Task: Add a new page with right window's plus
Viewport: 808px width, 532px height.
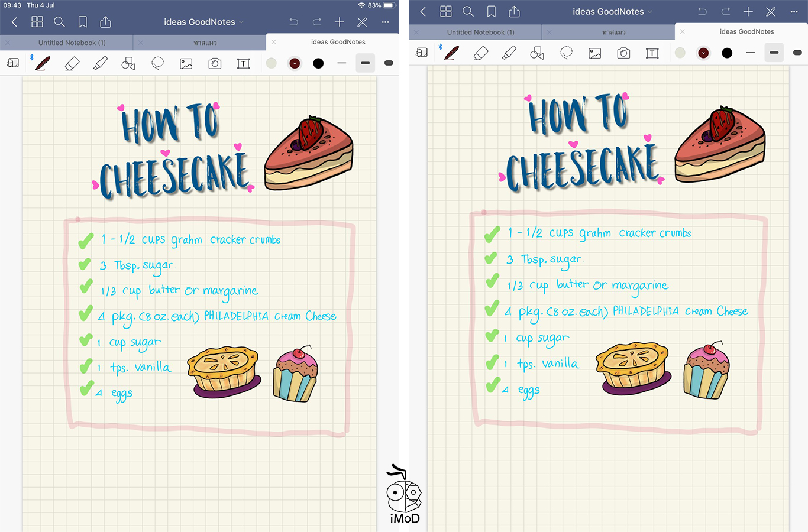Action: point(748,11)
